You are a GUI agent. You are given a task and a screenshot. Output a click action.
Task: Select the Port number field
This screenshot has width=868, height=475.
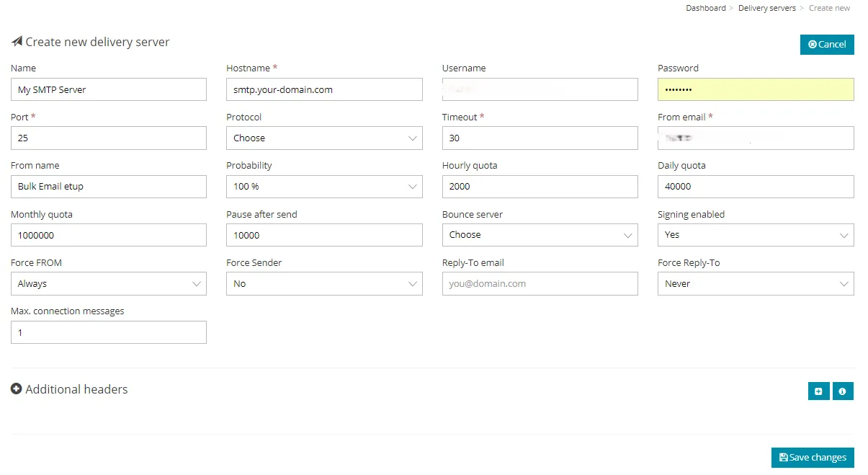click(108, 138)
